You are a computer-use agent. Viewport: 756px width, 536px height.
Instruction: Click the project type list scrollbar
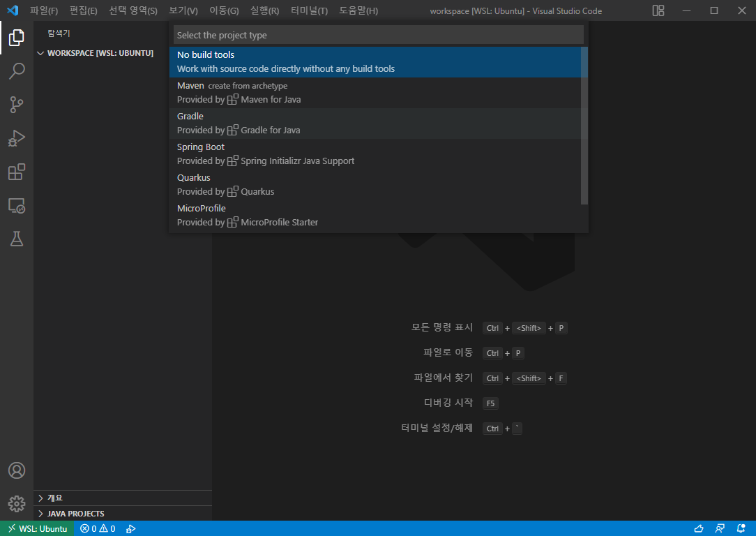pyautogui.click(x=584, y=126)
